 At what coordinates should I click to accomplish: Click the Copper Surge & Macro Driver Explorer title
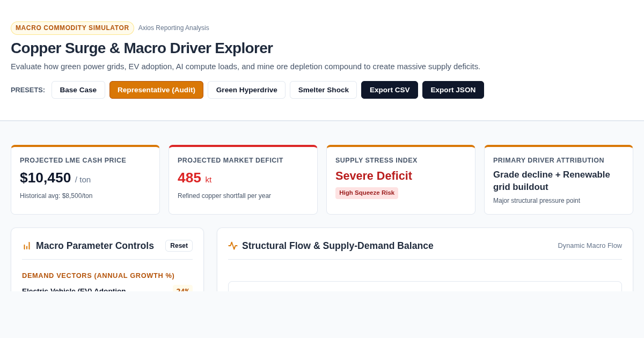142,48
